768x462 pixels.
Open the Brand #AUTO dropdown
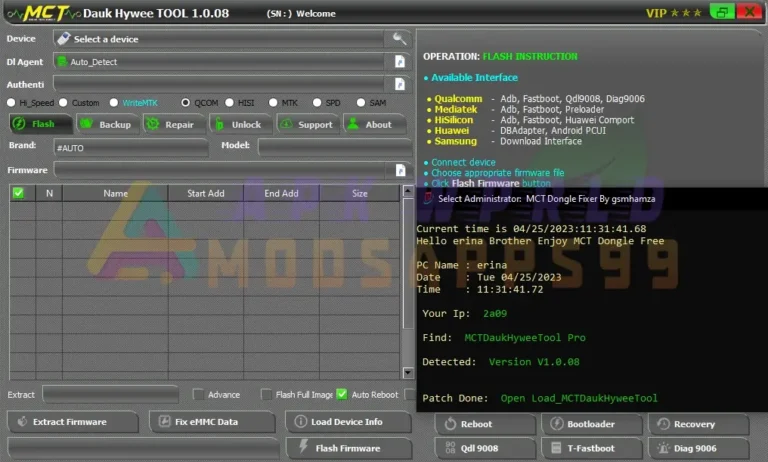130,147
